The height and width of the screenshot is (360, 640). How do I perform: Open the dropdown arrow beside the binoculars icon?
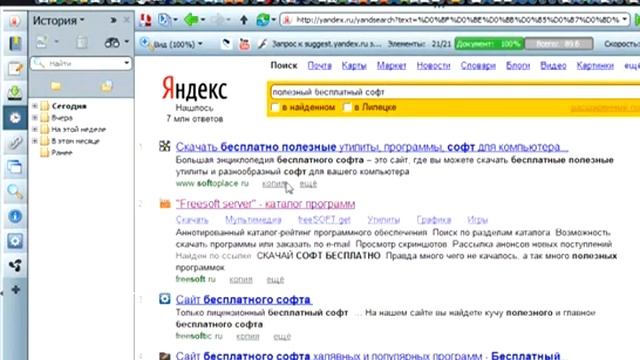pos(127,42)
